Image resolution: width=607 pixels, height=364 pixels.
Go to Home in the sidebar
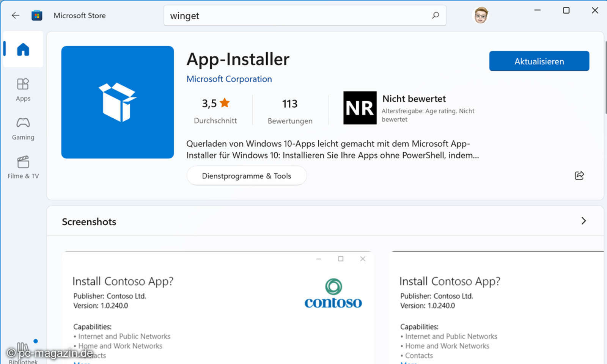pos(23,49)
